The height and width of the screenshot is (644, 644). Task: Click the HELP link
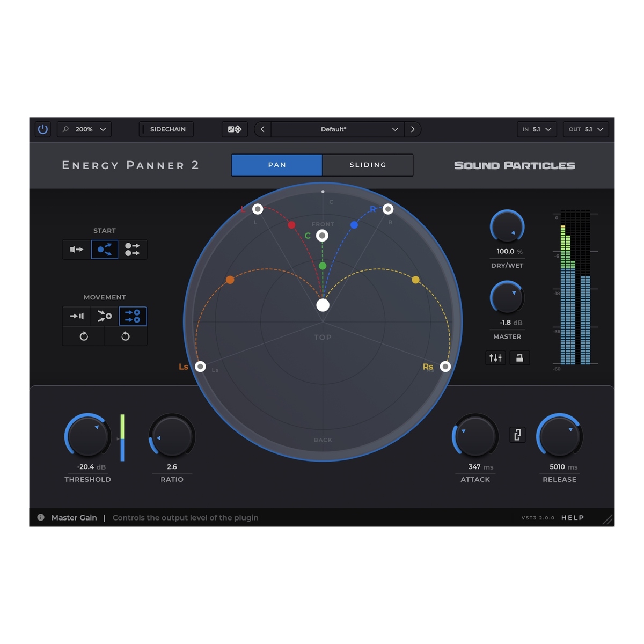pos(573,518)
